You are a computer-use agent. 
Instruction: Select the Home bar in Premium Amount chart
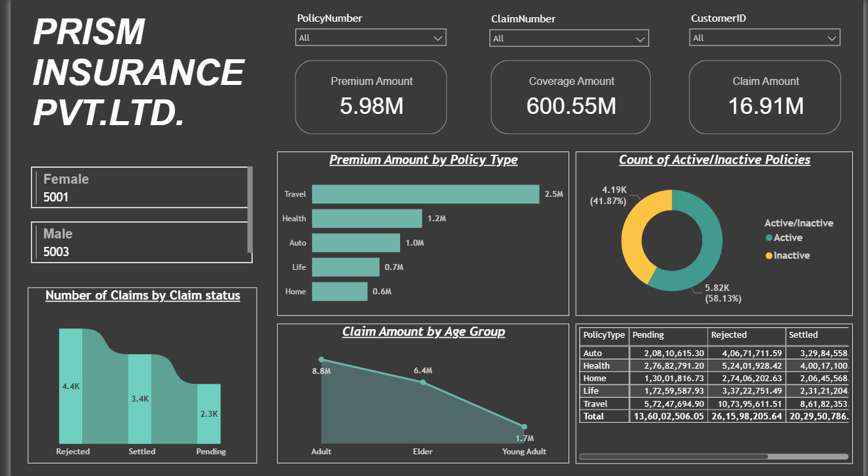(x=340, y=291)
